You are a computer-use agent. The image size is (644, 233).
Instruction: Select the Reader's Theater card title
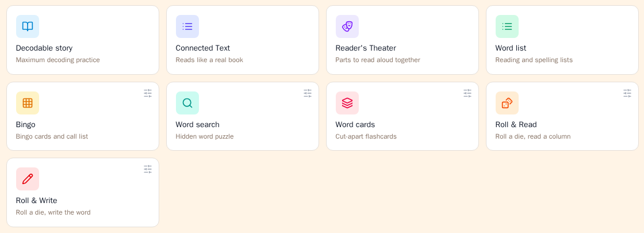coord(366,48)
